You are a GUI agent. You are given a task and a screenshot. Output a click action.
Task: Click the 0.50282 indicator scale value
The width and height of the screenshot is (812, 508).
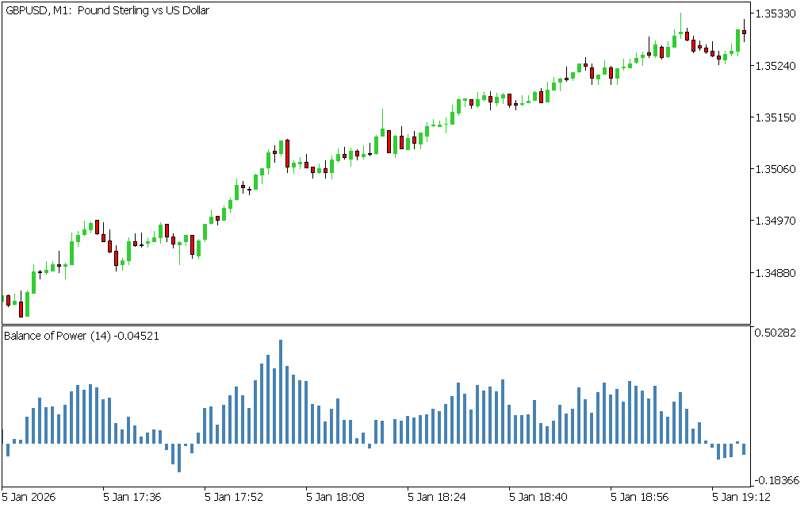777,333
